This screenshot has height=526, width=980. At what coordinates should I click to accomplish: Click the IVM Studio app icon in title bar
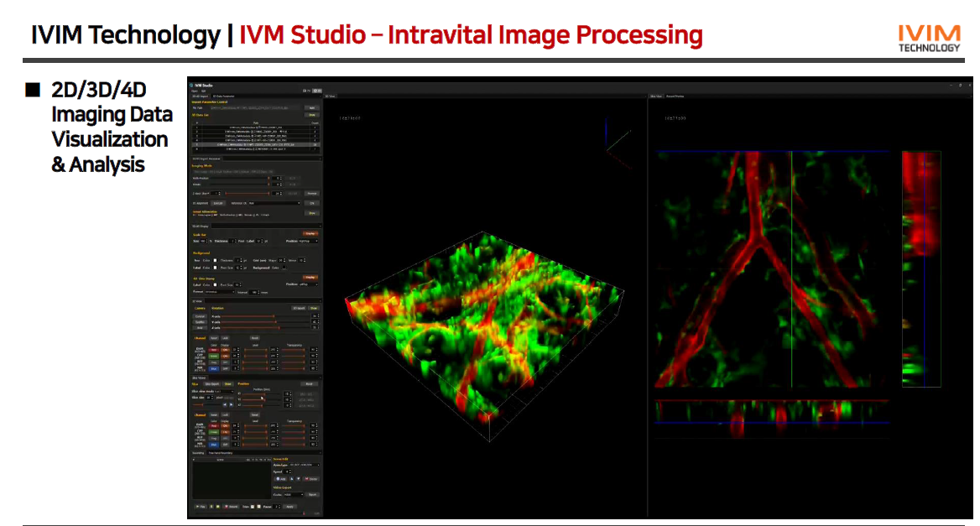pyautogui.click(x=192, y=85)
